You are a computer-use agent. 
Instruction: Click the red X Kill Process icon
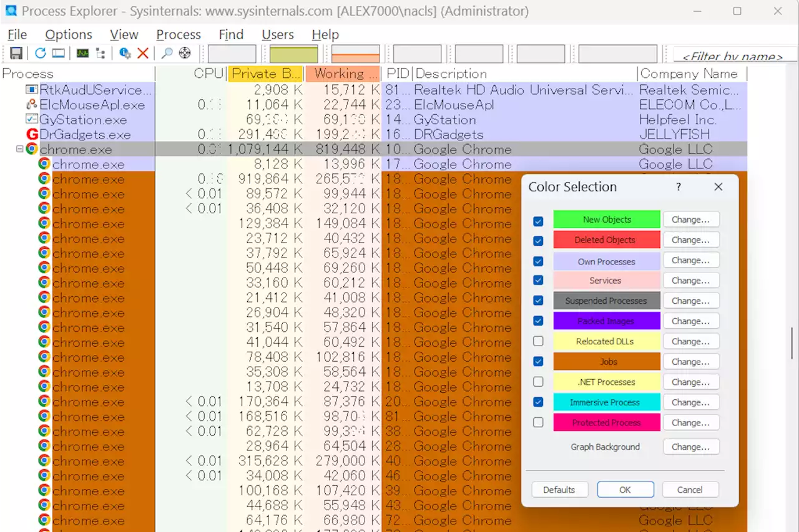coord(143,54)
